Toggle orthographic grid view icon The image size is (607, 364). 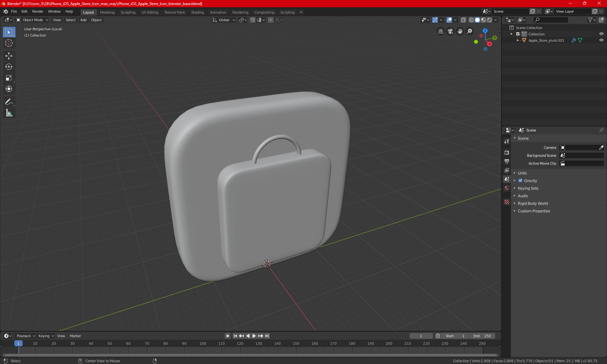click(440, 31)
